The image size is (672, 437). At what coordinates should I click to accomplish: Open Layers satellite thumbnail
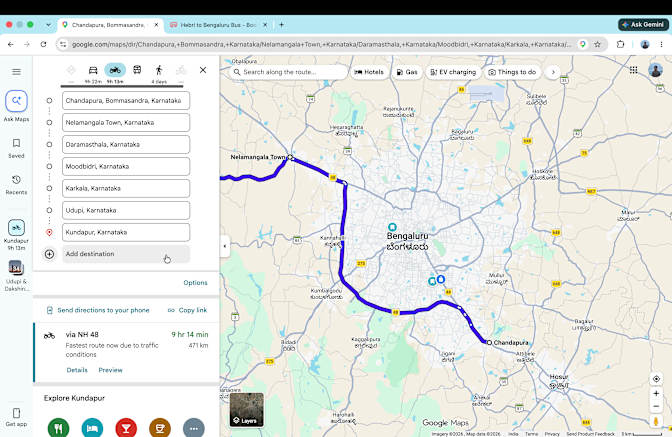click(x=247, y=410)
